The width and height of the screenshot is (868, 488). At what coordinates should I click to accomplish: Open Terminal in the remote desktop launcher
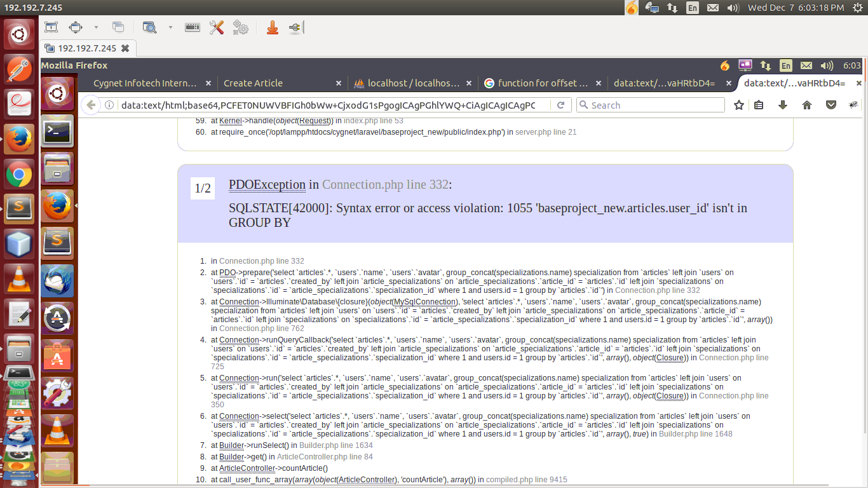tap(57, 131)
